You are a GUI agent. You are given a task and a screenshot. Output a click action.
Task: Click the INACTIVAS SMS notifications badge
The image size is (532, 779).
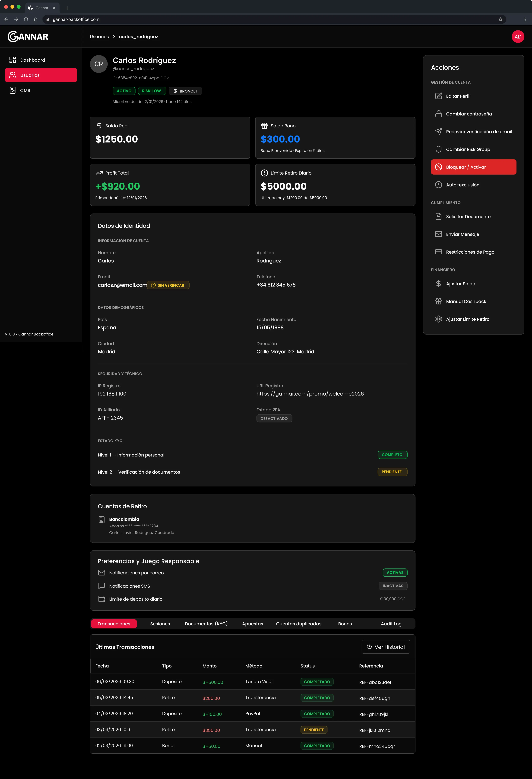[393, 586]
